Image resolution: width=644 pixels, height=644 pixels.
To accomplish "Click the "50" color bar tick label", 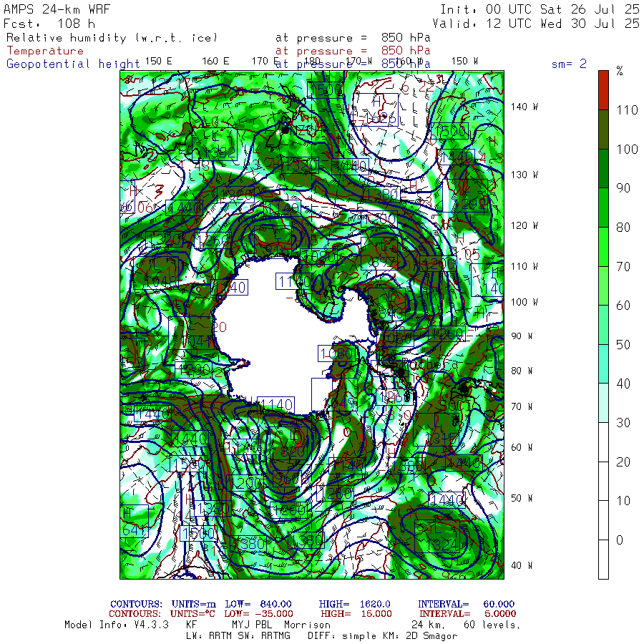I will click(x=623, y=345).
